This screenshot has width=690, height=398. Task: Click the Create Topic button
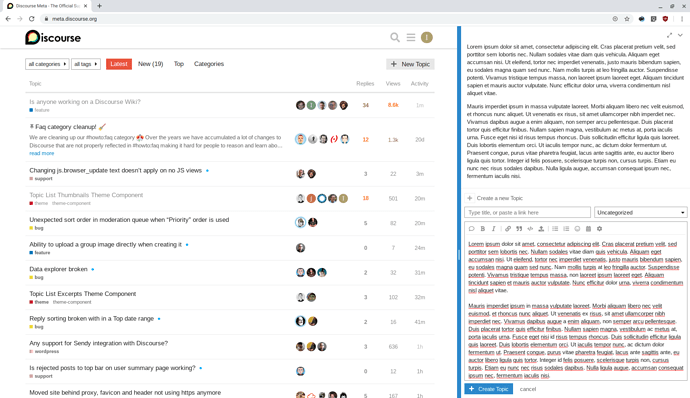[488, 389]
